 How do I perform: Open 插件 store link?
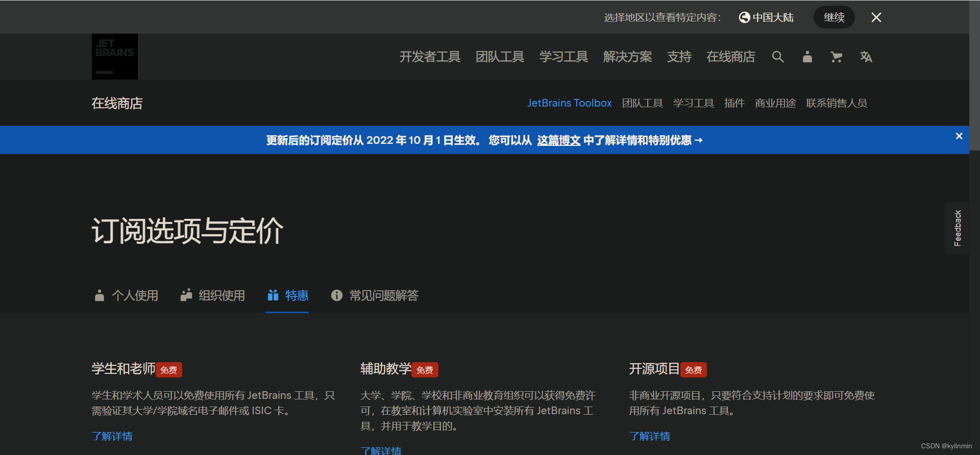[734, 103]
